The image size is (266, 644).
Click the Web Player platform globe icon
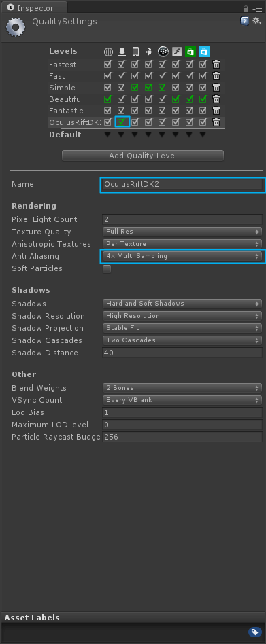pyautogui.click(x=108, y=52)
